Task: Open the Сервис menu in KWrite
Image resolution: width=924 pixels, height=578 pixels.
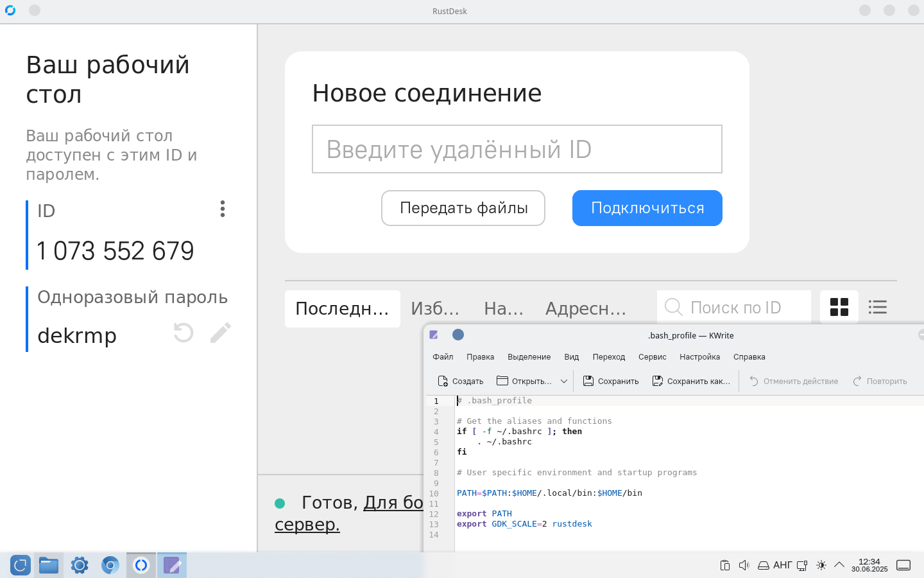Action: click(652, 357)
